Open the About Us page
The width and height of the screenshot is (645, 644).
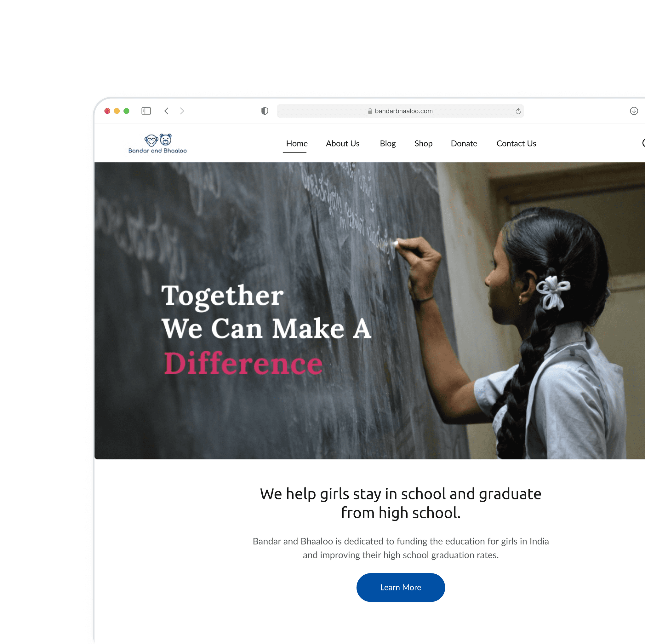click(x=343, y=143)
